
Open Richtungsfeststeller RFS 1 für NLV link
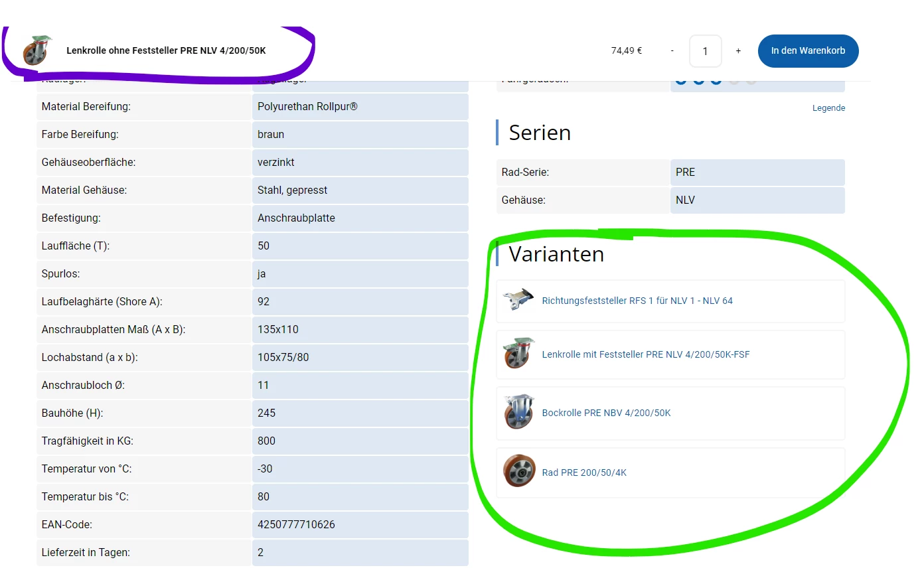click(637, 301)
